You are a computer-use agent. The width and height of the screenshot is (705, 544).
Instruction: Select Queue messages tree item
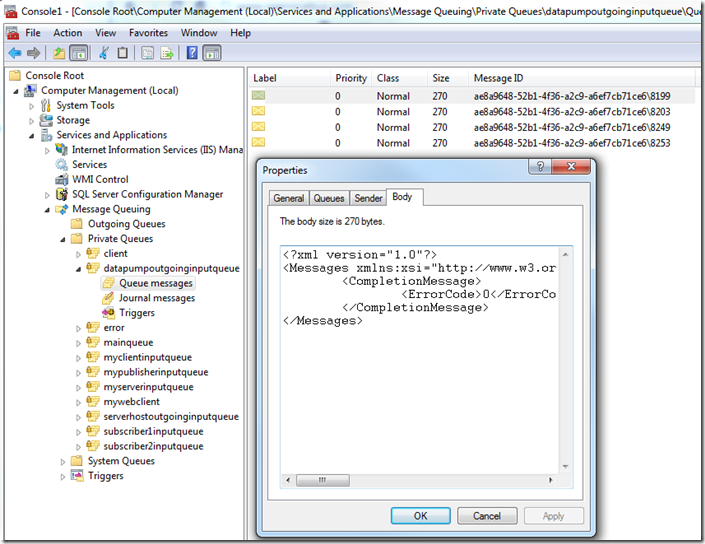pyautogui.click(x=156, y=283)
